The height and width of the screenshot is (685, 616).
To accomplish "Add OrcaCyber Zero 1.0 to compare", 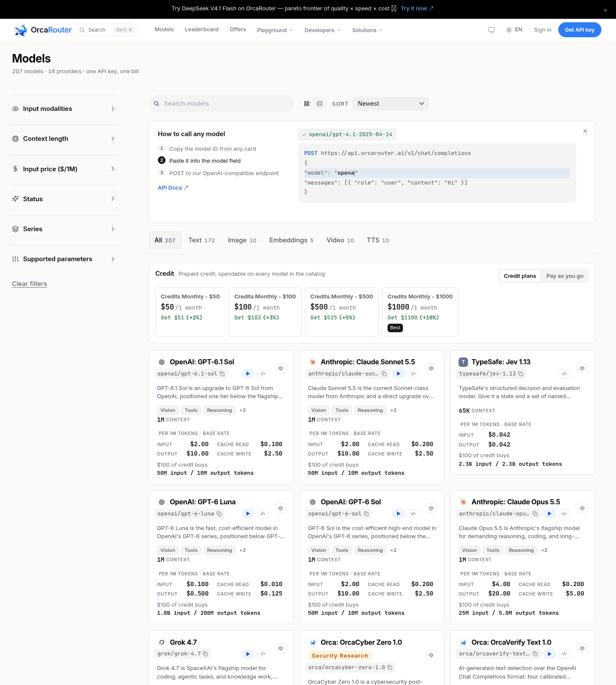I will [x=431, y=655].
